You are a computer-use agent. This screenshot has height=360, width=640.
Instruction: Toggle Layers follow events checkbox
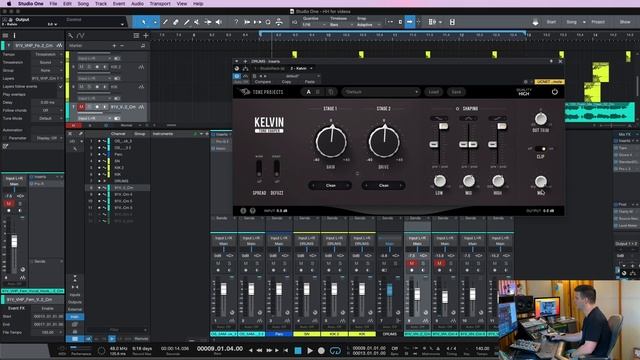point(61,87)
